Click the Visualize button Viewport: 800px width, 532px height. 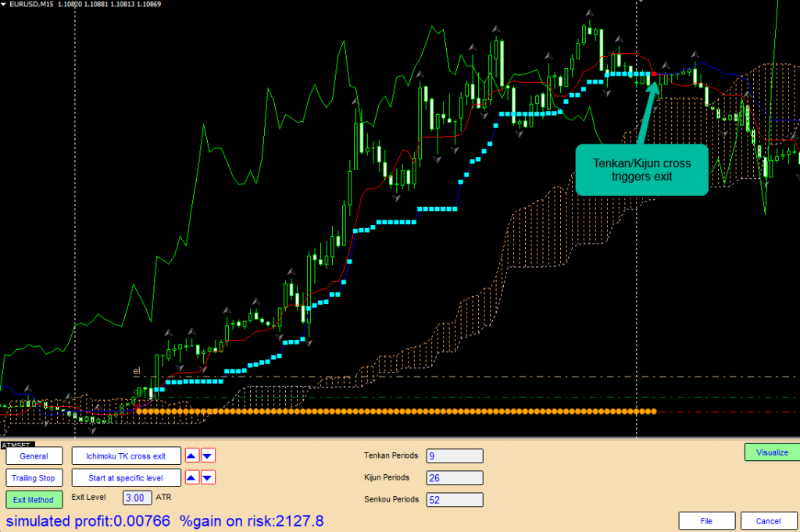click(x=772, y=452)
